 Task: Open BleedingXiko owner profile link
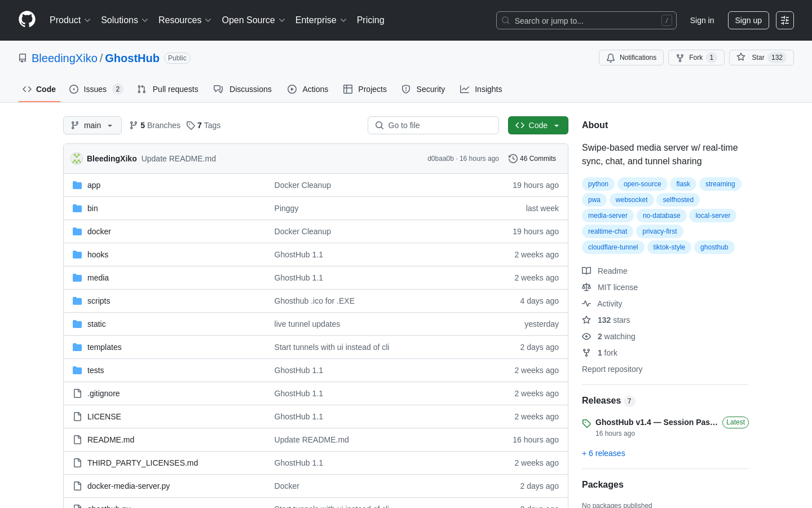click(x=64, y=58)
